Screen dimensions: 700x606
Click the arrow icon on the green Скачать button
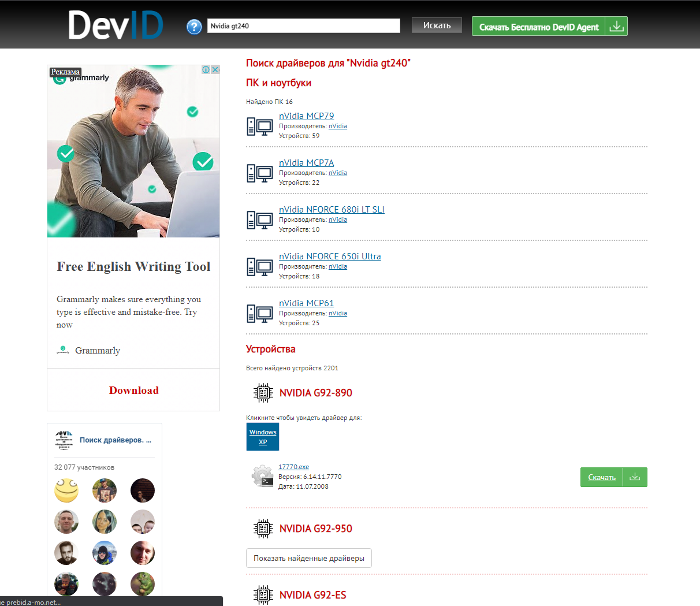point(635,477)
